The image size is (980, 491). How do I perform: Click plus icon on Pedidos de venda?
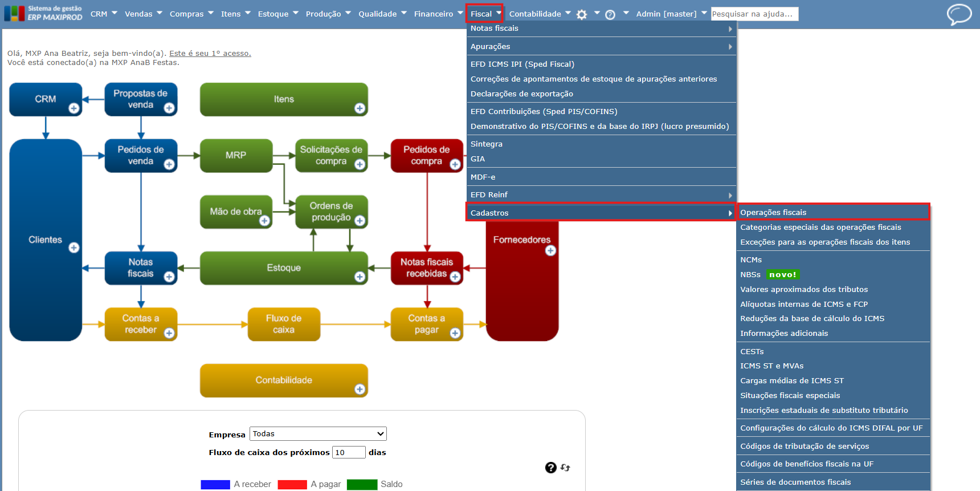click(169, 164)
